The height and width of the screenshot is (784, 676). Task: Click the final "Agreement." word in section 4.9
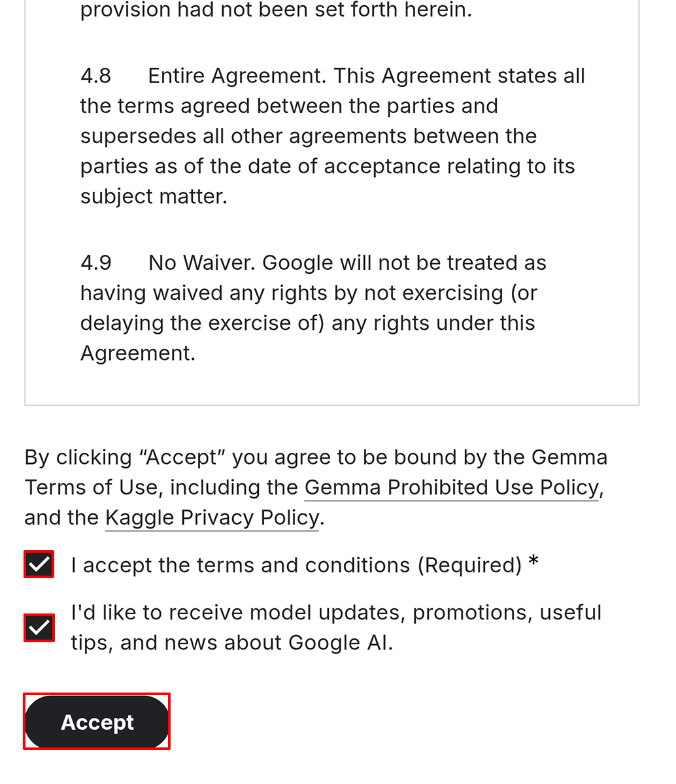138,353
